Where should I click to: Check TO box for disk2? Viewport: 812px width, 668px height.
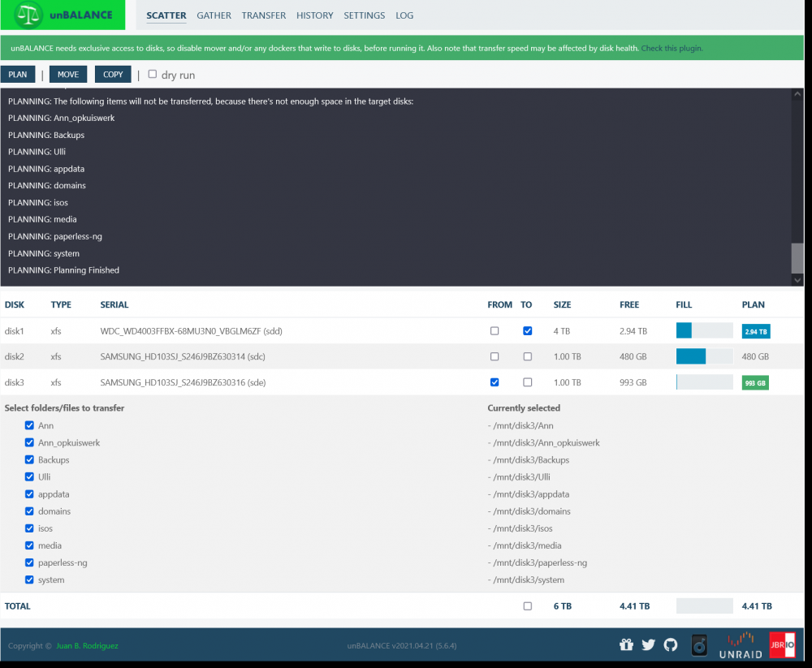[527, 356]
